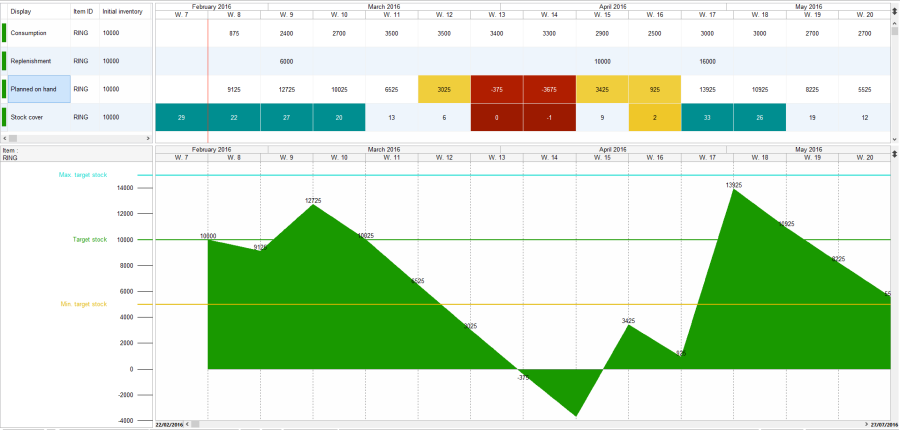Click the April 2016 month header in chart
This screenshot has width=900, height=430.
(612, 149)
